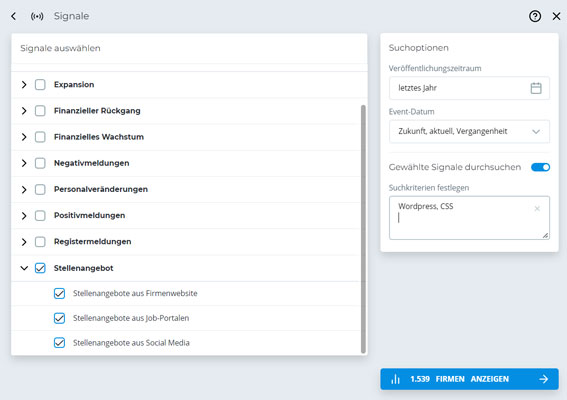Disable Gewählte Signale durchsuchen toggle
The height and width of the screenshot is (400, 567).
pos(540,167)
